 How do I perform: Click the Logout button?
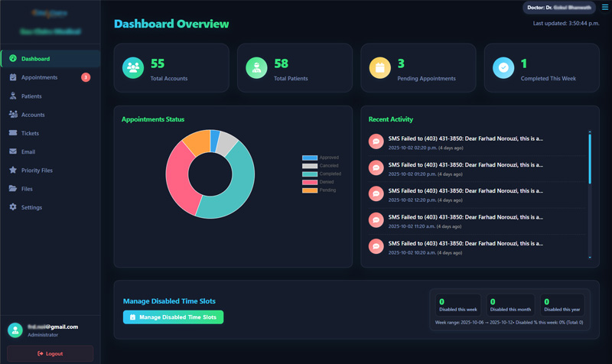pyautogui.click(x=50, y=353)
